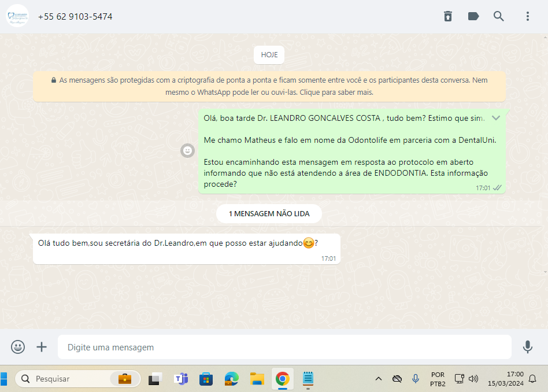
Task: Click the 1 MENSAGEM NÃO LIDA banner
Action: coord(269,214)
